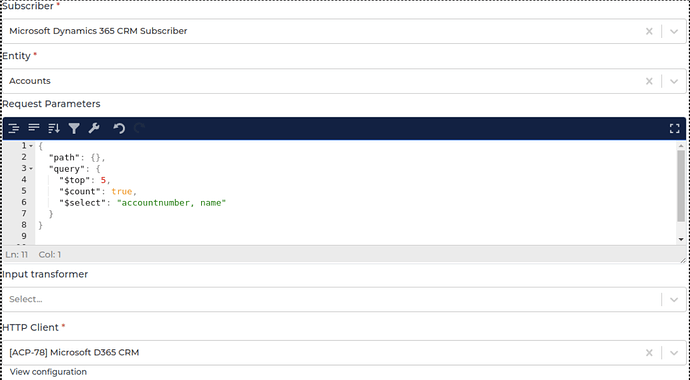Clear the Accounts entity selection

[649, 81]
